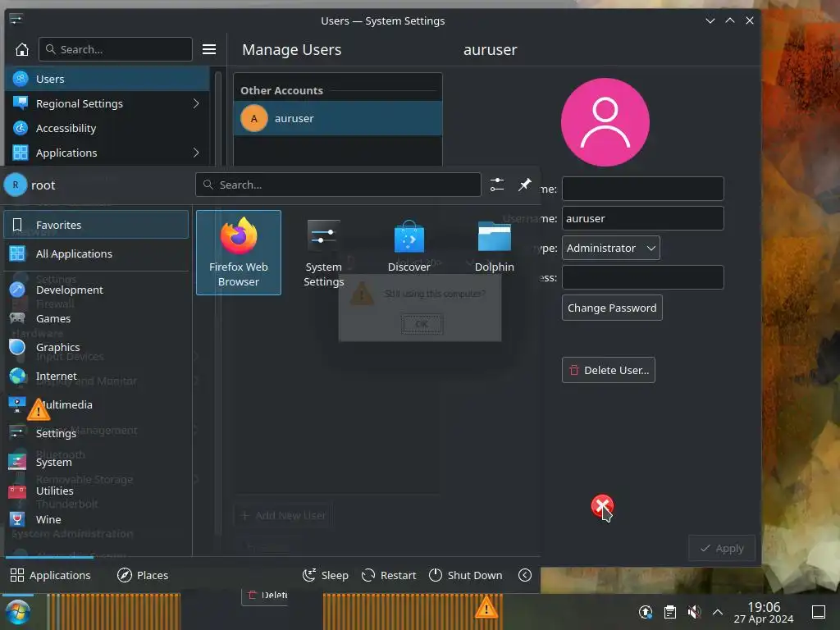Open the Settings launcher category

coord(97,433)
